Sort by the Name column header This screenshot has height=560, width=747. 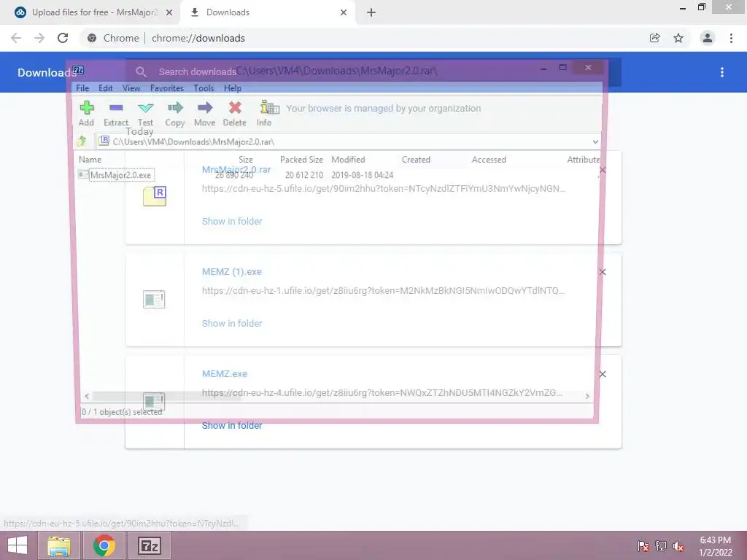(x=90, y=160)
